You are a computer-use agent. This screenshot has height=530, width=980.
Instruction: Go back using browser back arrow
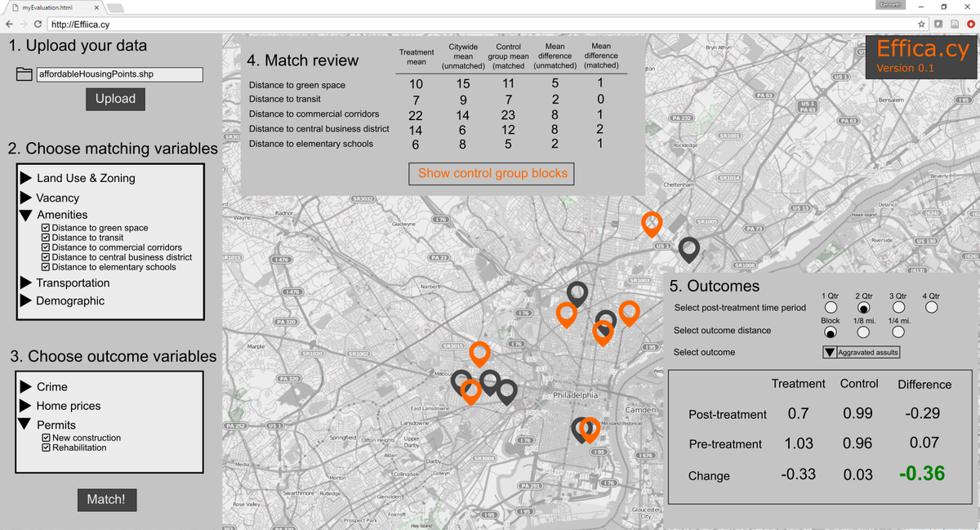click(x=7, y=24)
